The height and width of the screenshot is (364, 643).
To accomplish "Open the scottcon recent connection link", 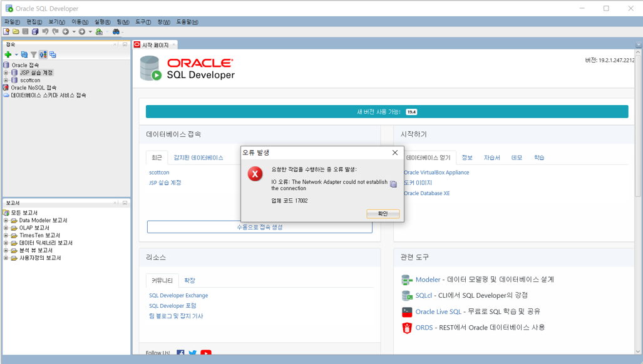I will [x=159, y=173].
